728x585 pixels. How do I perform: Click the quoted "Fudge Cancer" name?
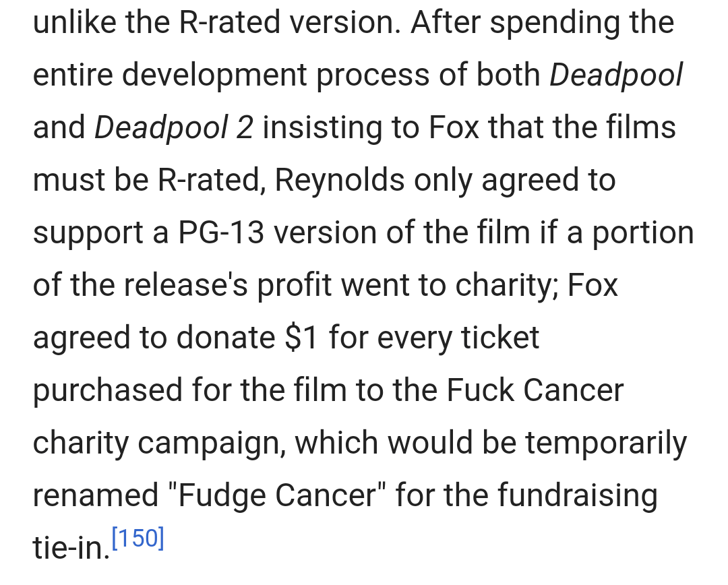tap(274, 496)
